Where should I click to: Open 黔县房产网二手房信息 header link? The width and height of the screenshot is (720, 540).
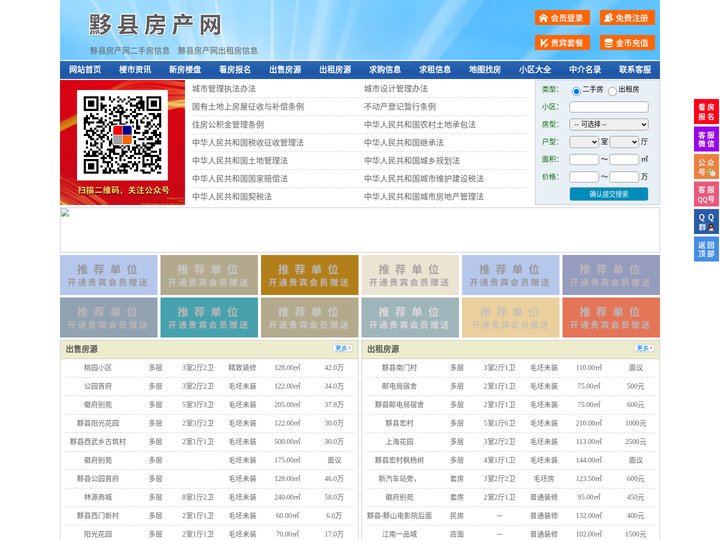129,51
